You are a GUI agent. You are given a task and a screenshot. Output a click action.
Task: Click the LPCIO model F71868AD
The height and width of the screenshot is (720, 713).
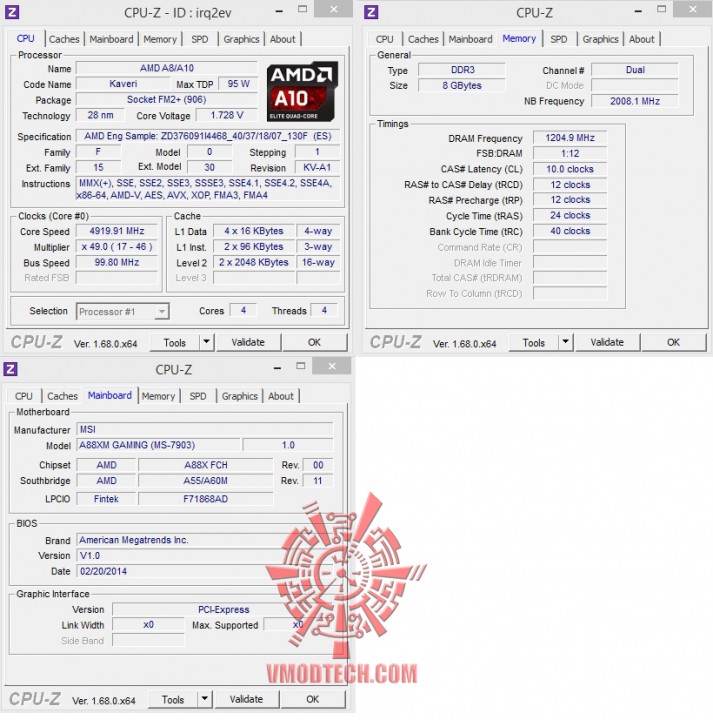tap(206, 499)
